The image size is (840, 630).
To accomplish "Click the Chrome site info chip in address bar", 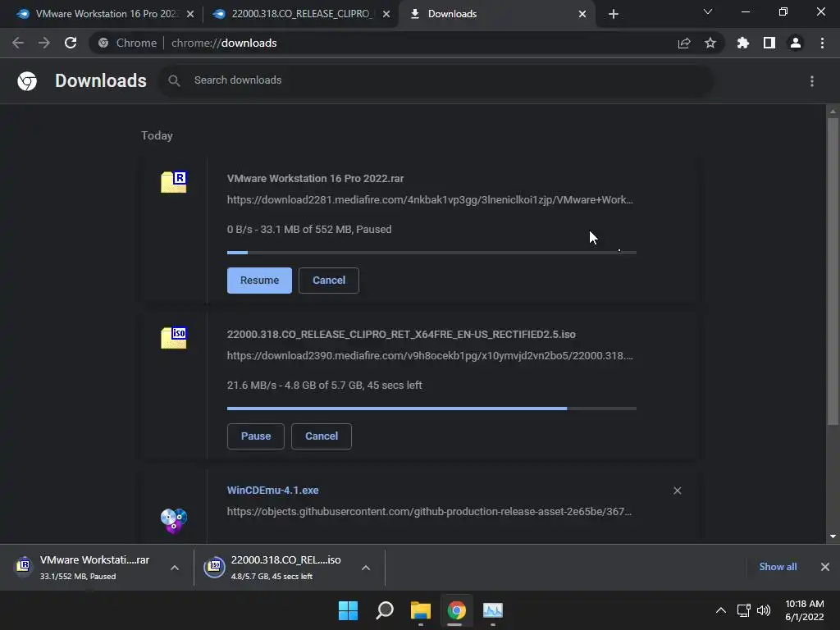I will point(127,43).
